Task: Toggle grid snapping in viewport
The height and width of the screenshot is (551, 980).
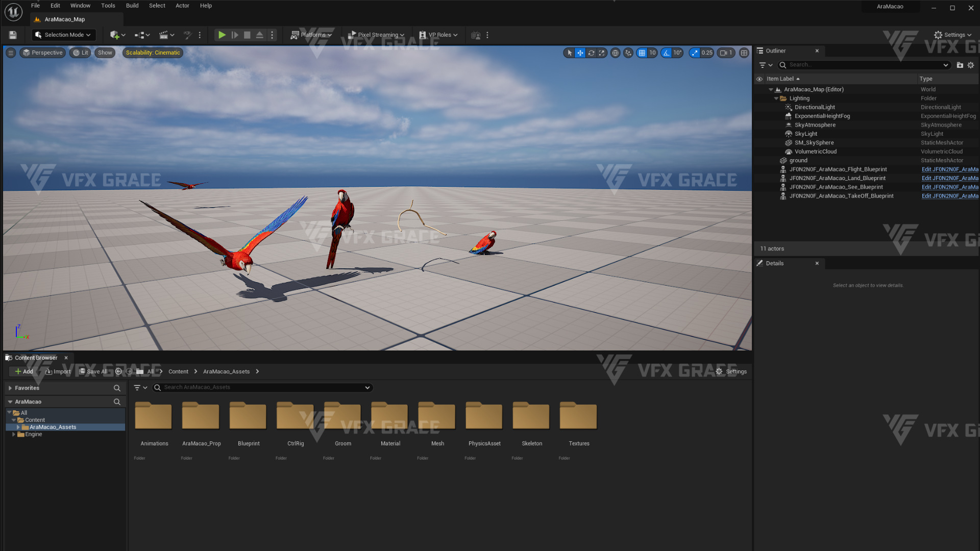Action: (x=642, y=53)
